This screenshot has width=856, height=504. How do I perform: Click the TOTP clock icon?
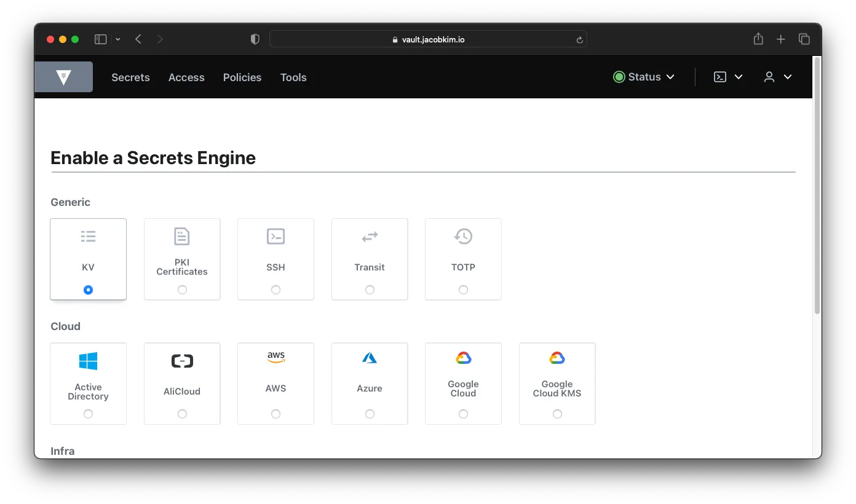463,236
